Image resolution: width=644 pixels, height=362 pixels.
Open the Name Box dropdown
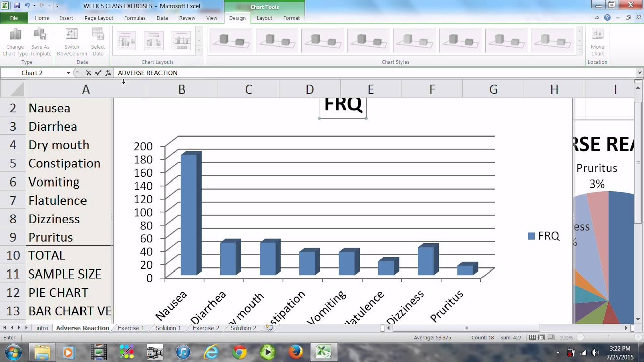[x=68, y=73]
